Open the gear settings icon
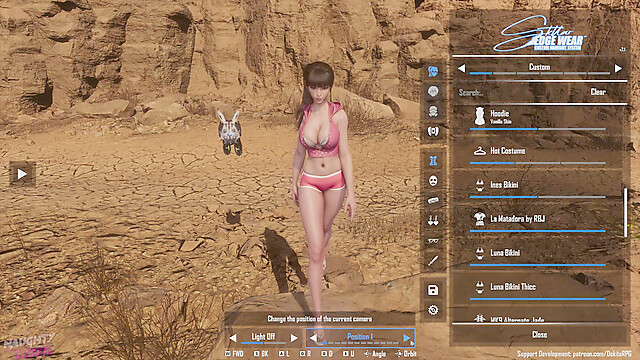The width and height of the screenshot is (640, 360). 433,310
